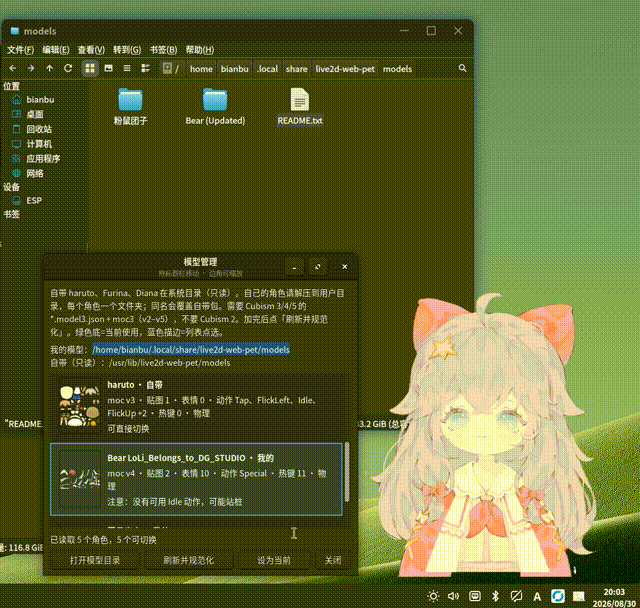This screenshot has width=640, height=608.
Task: Close the 模型管理 dialog with X
Action: (x=344, y=267)
